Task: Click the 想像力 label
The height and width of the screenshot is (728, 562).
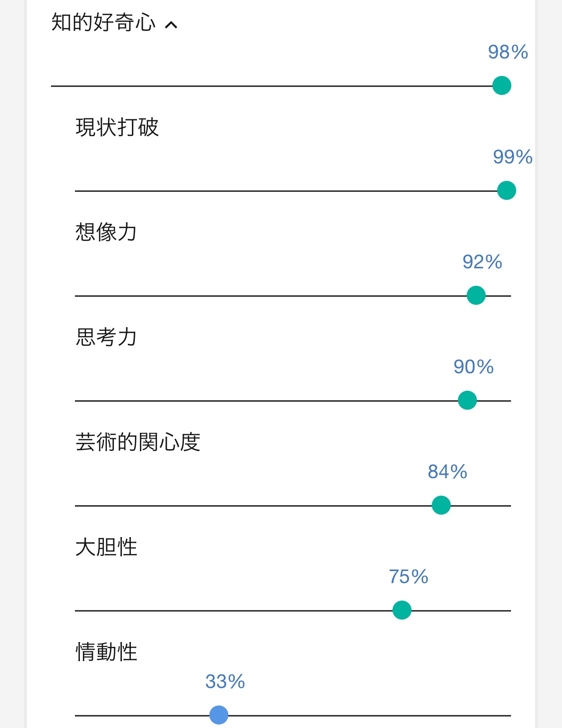Action: point(106,232)
